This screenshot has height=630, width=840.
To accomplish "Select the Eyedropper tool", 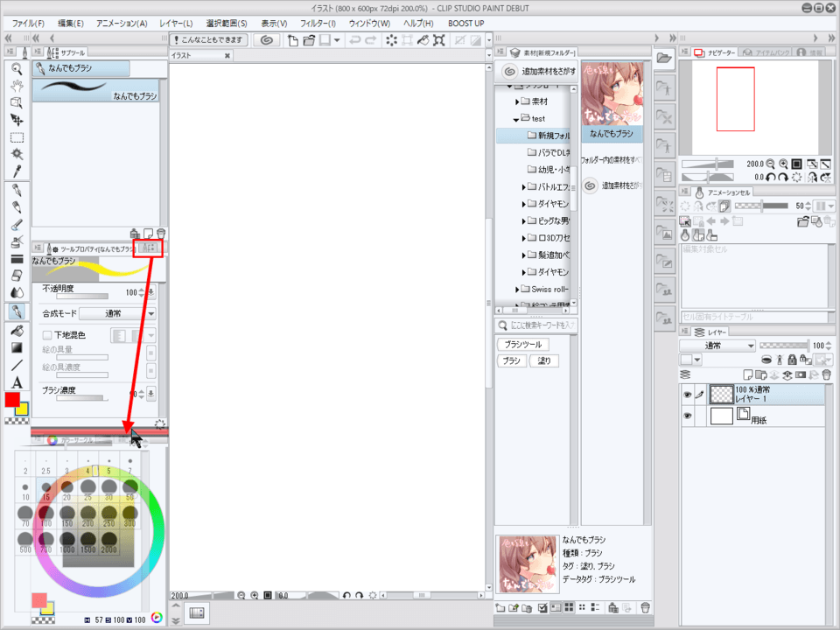I will (x=17, y=171).
